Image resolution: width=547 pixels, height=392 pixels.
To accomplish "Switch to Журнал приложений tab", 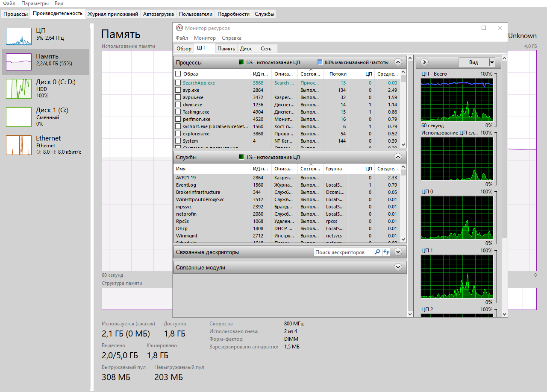I will click(x=113, y=14).
